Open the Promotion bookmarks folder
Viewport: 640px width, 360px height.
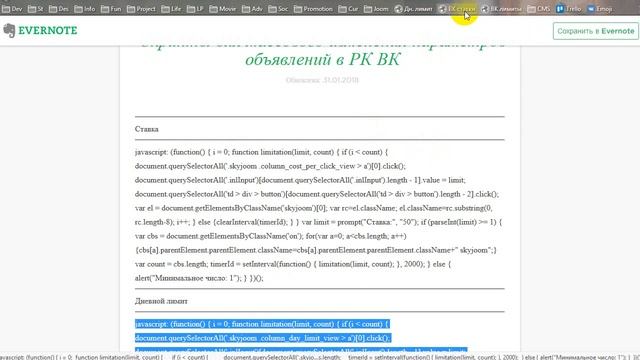313,9
